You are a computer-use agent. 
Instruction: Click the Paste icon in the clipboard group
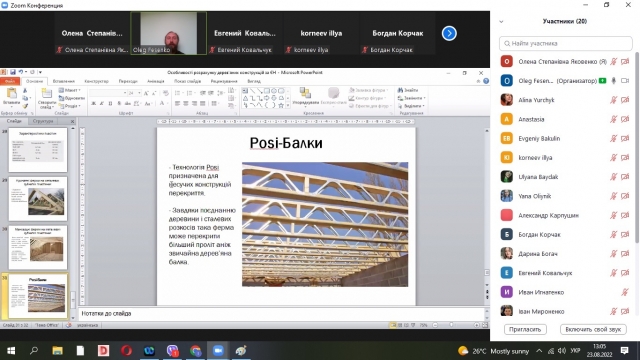[x=11, y=96]
